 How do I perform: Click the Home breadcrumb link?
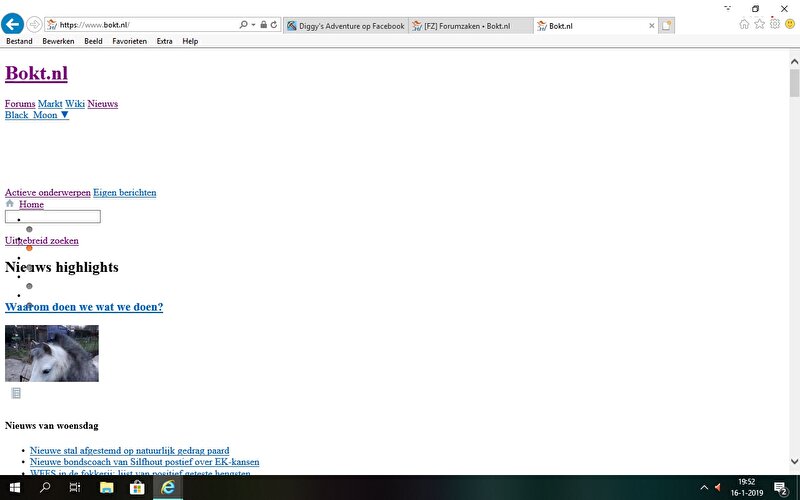click(31, 204)
